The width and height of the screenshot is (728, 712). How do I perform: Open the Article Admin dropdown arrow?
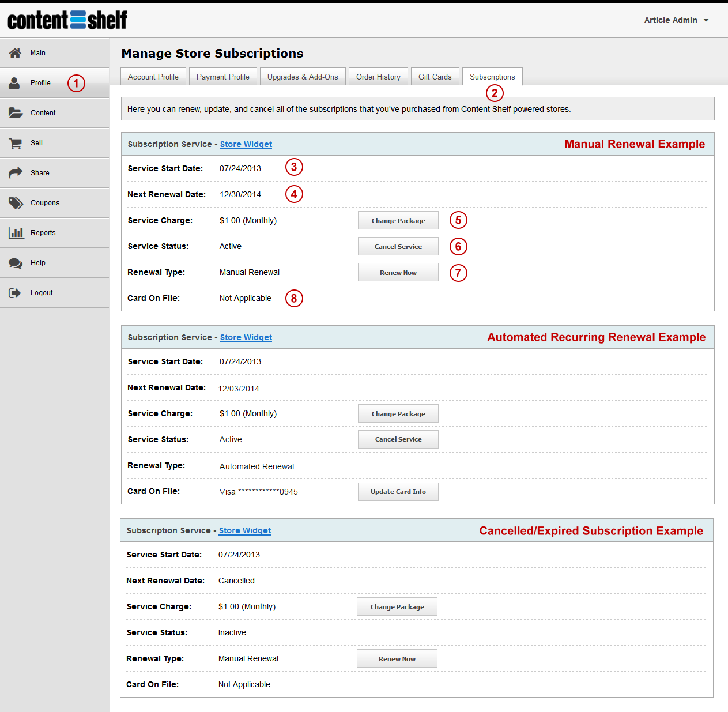[x=706, y=20]
